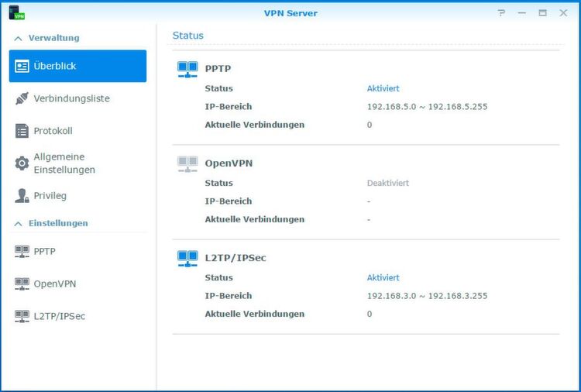Viewport: 581px width, 392px height.
Task: Click the L2TP/IPSec heading in status panel
Action: (x=235, y=257)
